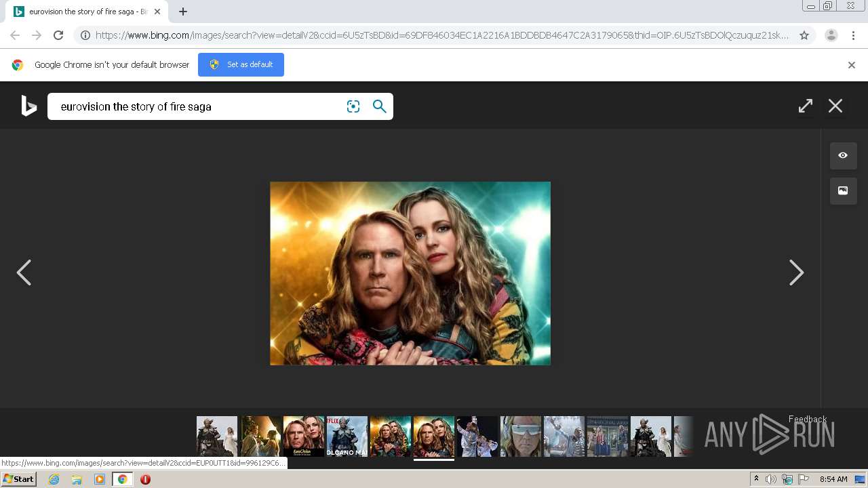
Task: Bookmark this page with star icon
Action: click(x=804, y=35)
